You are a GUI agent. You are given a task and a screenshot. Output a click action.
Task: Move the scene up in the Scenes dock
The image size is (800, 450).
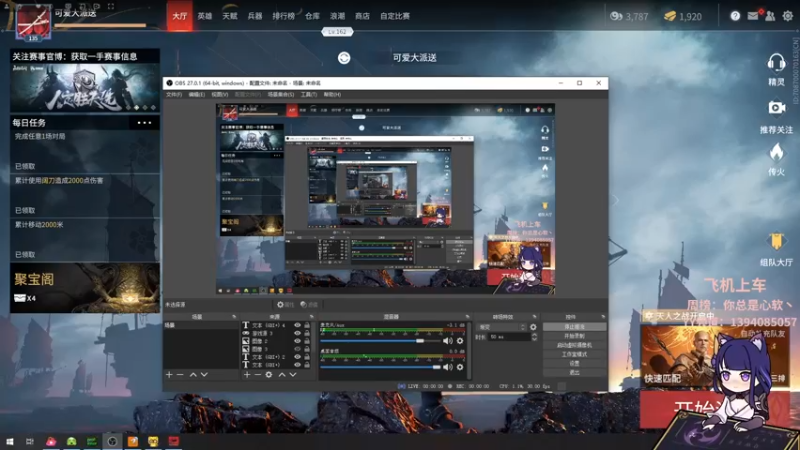coord(193,374)
